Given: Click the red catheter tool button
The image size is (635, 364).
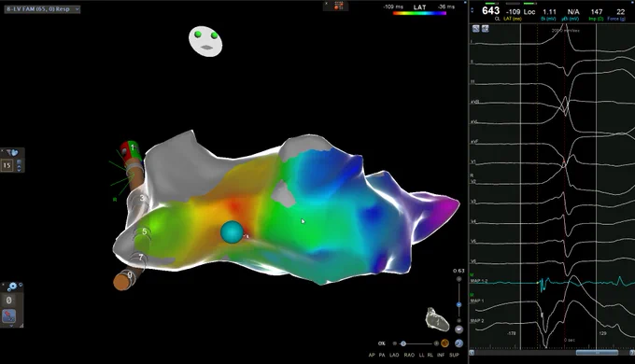Looking at the screenshot, I should point(9,315).
